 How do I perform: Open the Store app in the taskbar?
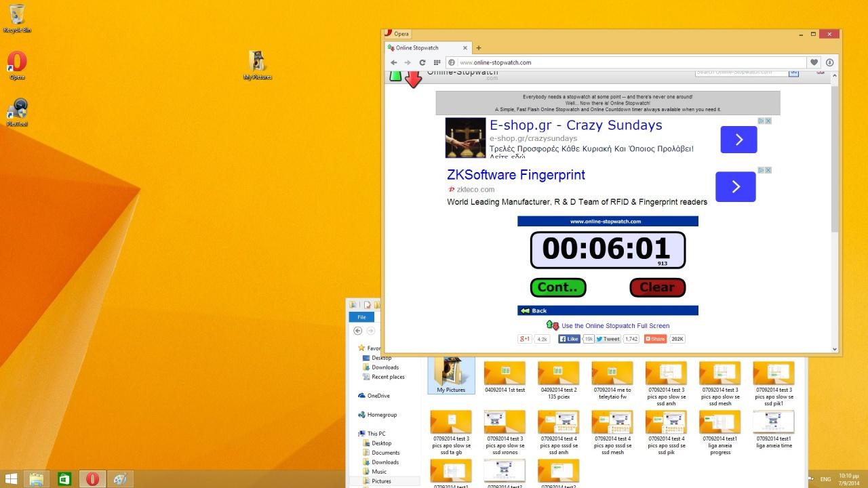pos(64,479)
